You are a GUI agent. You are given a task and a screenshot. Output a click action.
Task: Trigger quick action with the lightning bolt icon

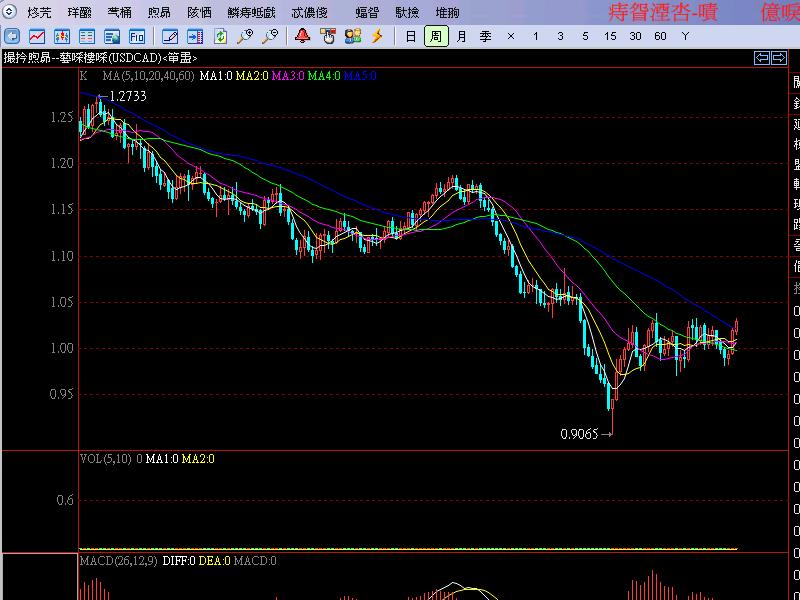pos(375,37)
